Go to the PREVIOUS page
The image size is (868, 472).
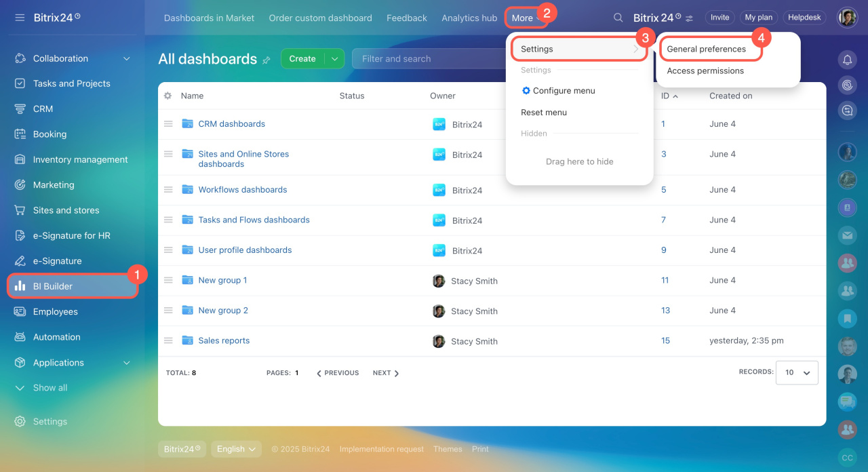coord(338,373)
